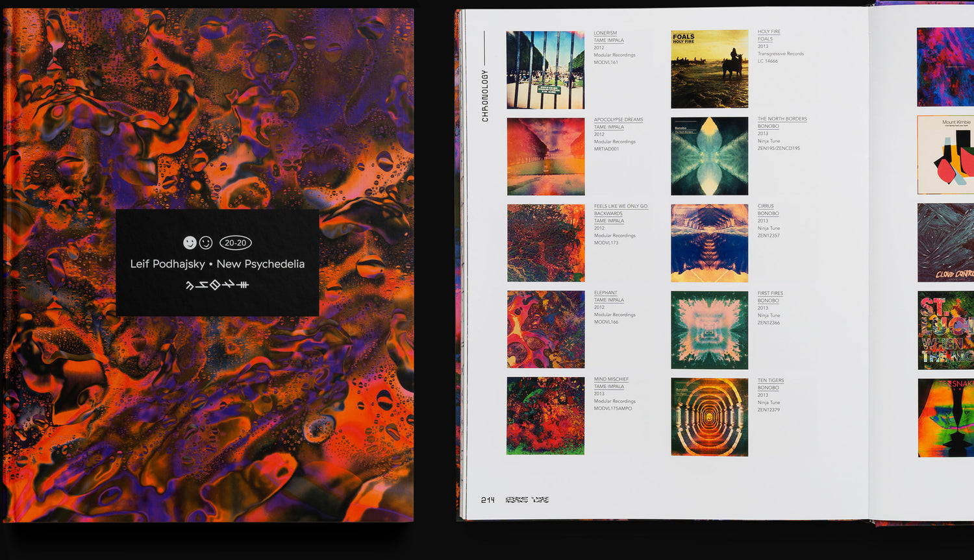Click the filled smiley face icon on cover
The image size is (974, 560).
point(190,243)
